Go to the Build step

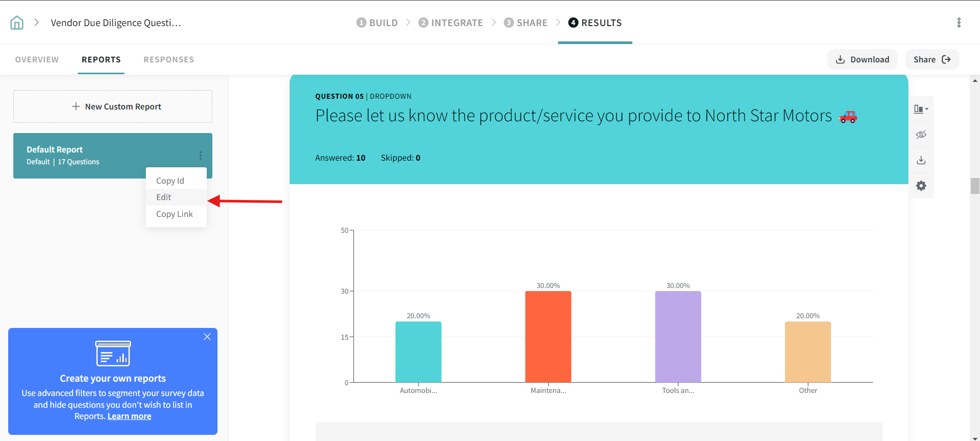pos(377,23)
